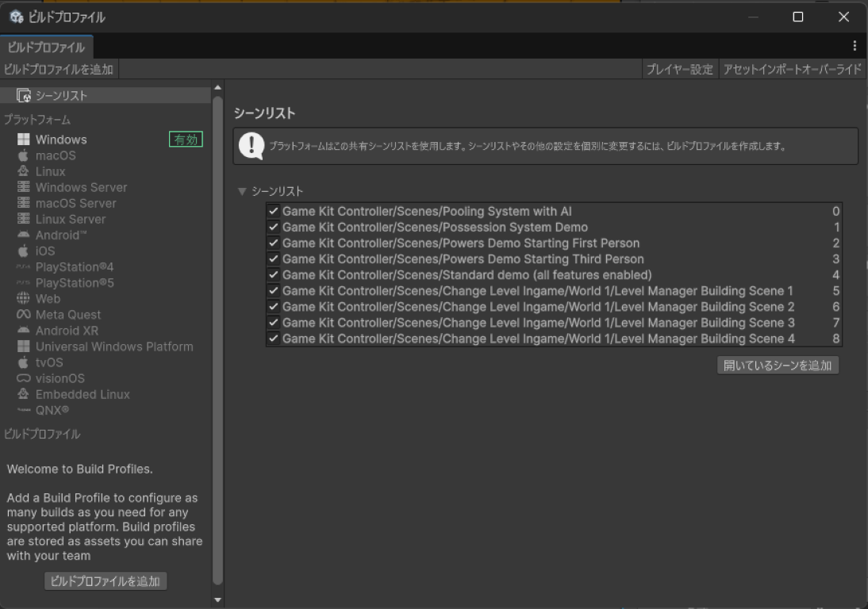Select the Meta Quest platform label

pos(69,315)
